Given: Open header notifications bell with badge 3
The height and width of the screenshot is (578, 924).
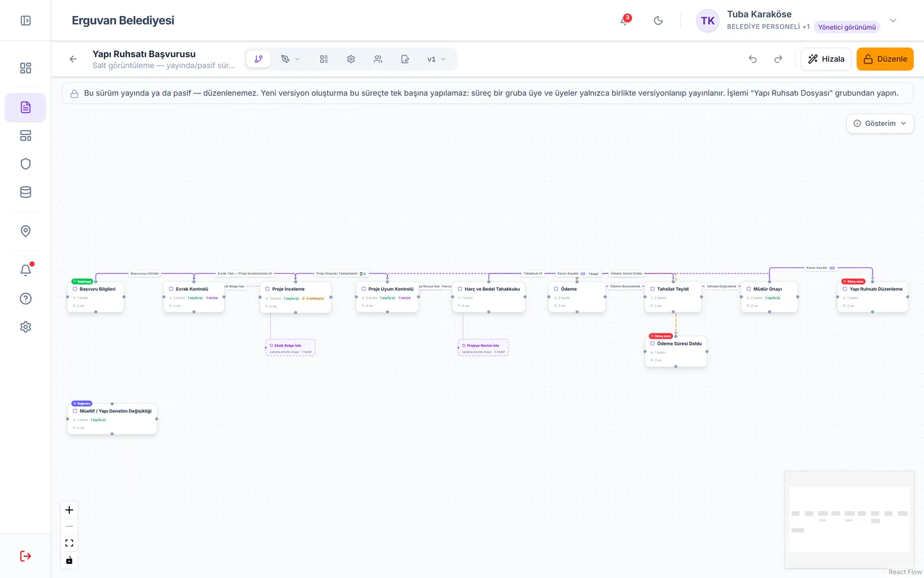Looking at the screenshot, I should (624, 21).
